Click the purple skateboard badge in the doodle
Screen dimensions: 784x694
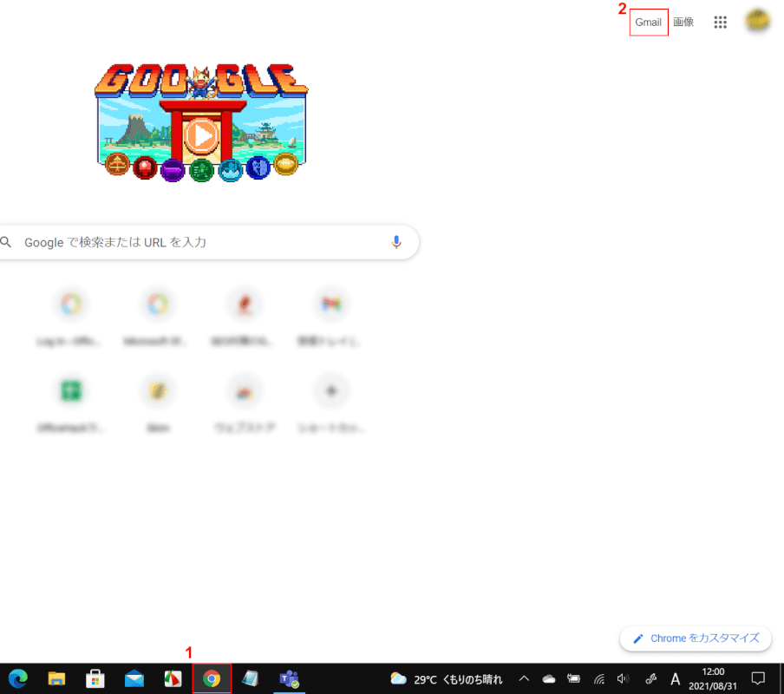[173, 170]
